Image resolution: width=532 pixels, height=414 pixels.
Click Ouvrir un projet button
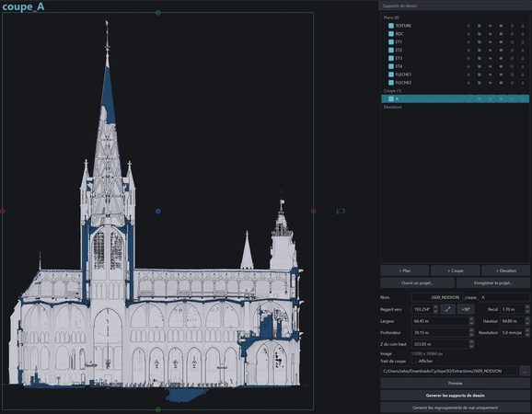[x=417, y=282]
